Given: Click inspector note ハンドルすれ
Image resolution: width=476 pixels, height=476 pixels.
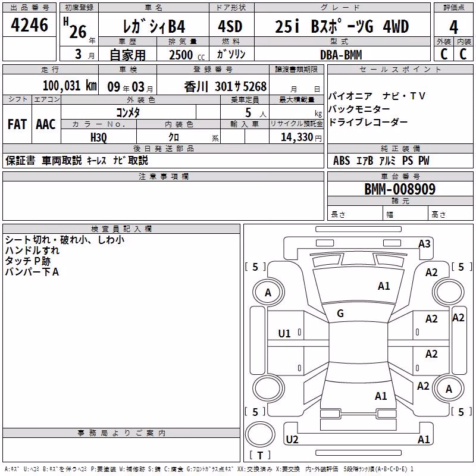Looking at the screenshot, I should click(32, 250).
